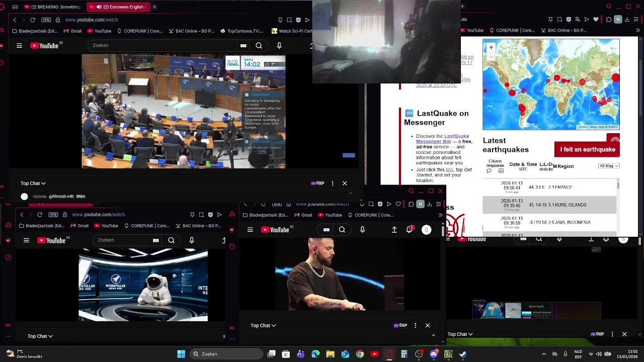Expand Top Chat dropdown in DJ stream window

click(263, 325)
